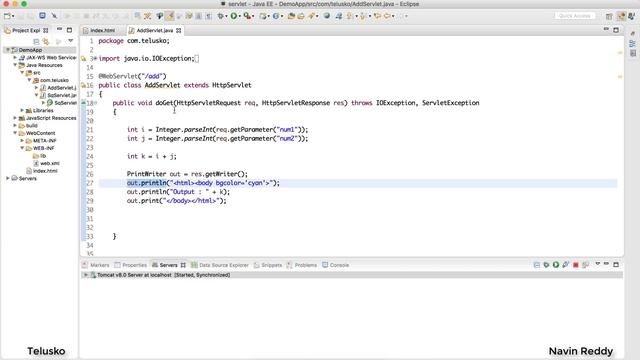Collapse the WebContent folder
This screenshot has width=640, height=360.
[x=15, y=133]
